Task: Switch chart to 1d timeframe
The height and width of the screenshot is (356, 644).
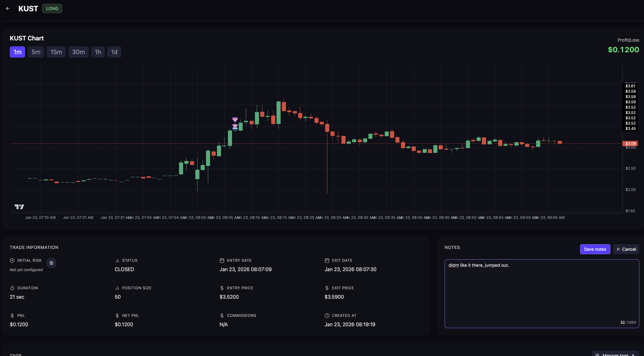Action: coord(114,52)
